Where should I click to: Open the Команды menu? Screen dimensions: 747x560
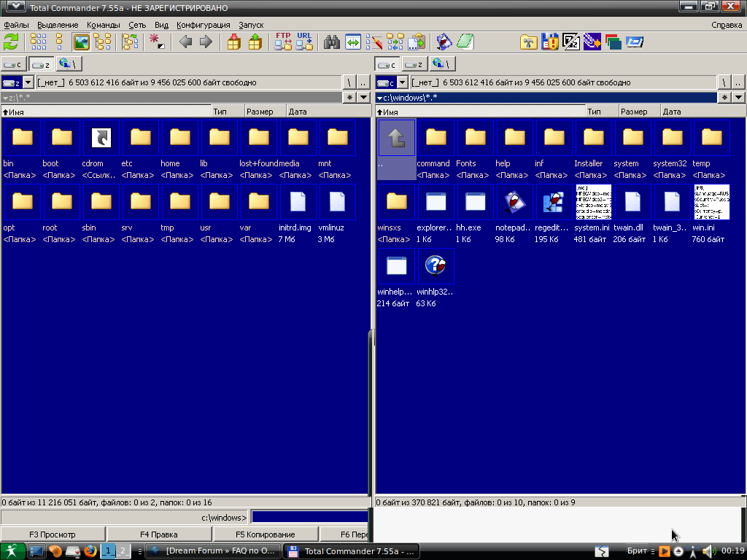point(104,25)
